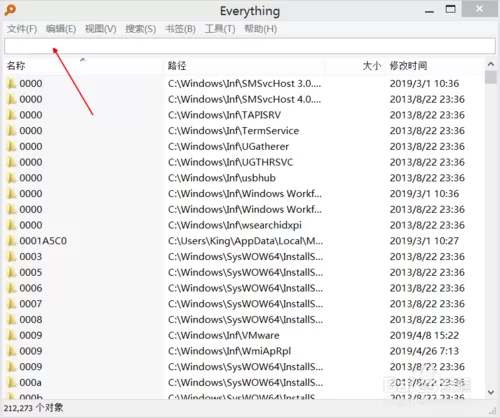Select folder icon of 0000 in usbhub
Screen dimensions: 500x418
12,178
